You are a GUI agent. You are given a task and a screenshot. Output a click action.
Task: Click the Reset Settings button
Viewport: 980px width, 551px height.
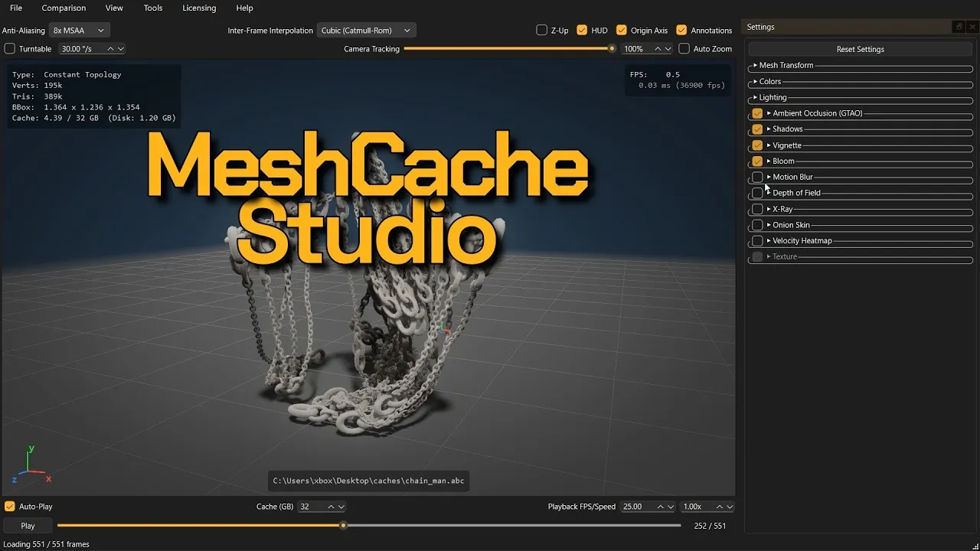tap(861, 49)
